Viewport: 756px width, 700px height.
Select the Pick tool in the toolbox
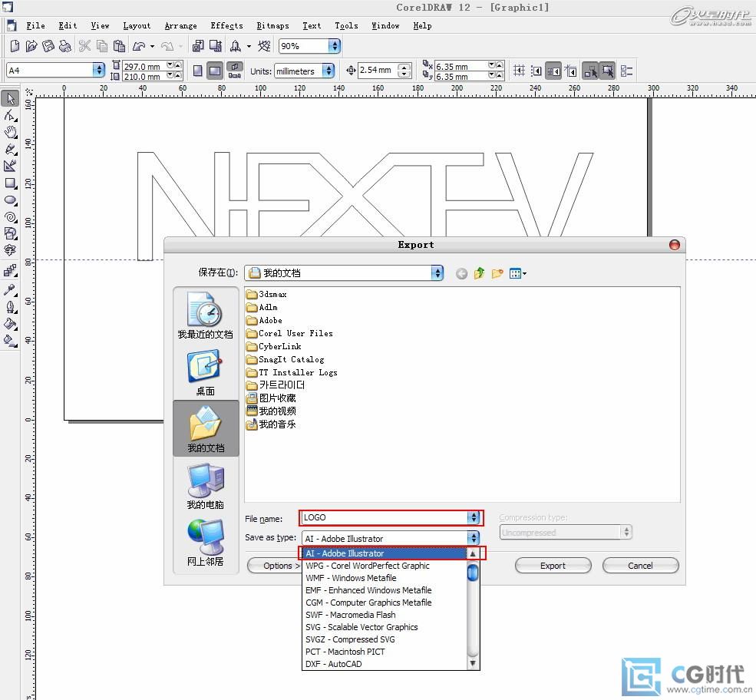[10, 98]
